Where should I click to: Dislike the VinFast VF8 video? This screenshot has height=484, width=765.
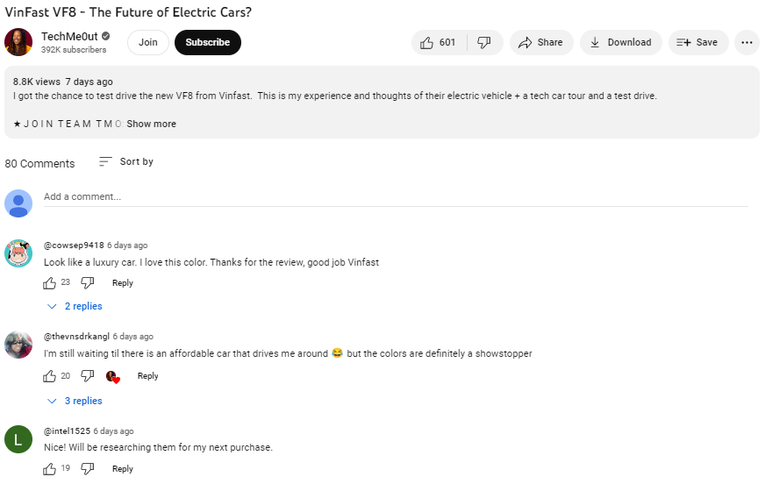(x=484, y=42)
